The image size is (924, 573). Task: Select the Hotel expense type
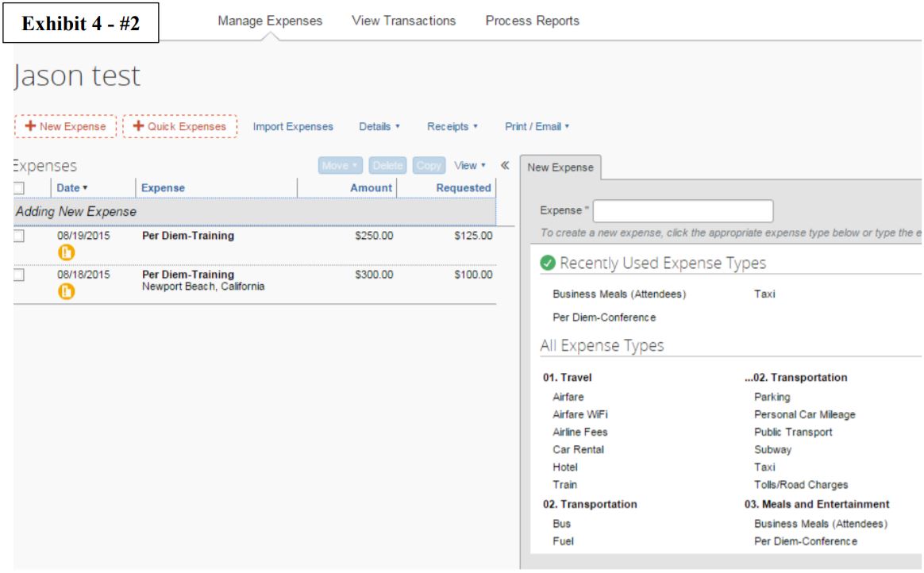[x=564, y=467]
